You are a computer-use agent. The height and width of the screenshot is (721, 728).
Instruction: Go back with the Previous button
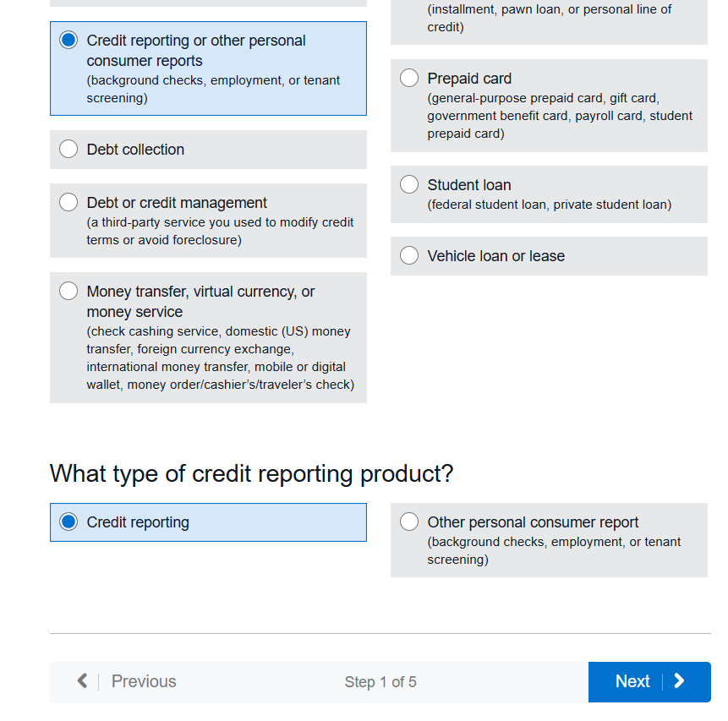pos(127,681)
